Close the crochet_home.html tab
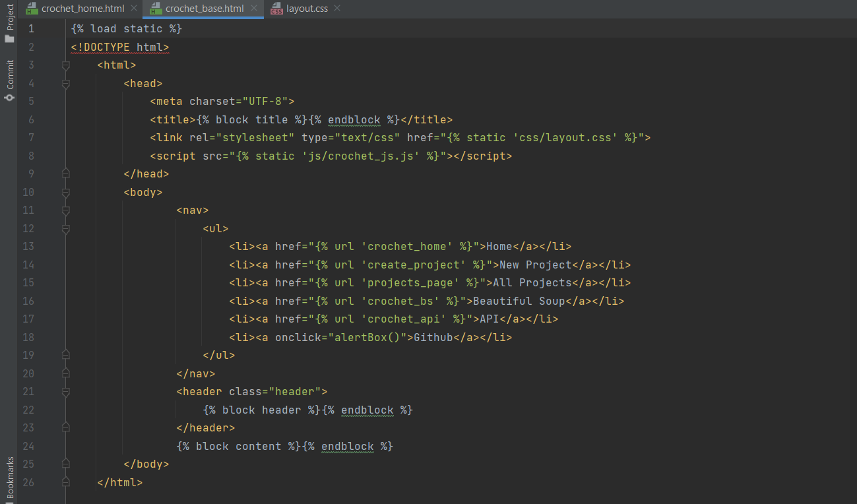857x504 pixels. click(x=134, y=8)
